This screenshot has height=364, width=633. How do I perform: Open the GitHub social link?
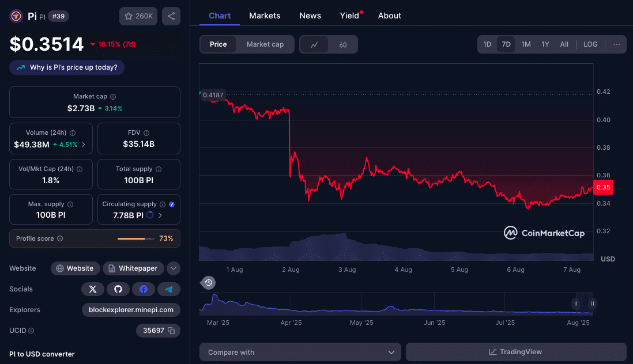point(118,289)
